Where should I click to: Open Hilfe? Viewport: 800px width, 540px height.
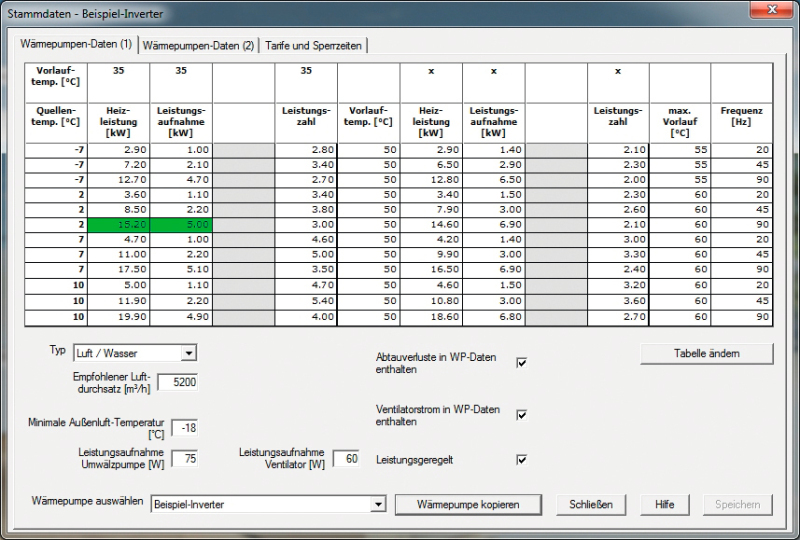pos(664,504)
